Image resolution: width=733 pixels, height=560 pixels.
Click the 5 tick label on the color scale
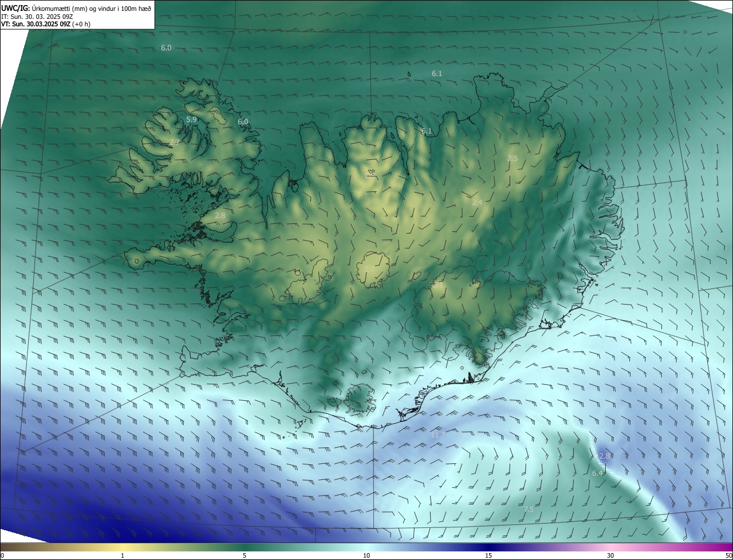coord(245,555)
